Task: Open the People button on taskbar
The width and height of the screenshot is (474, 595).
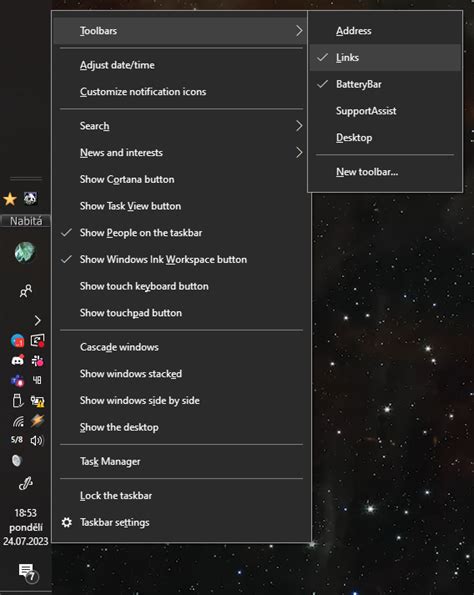Action: (x=25, y=291)
